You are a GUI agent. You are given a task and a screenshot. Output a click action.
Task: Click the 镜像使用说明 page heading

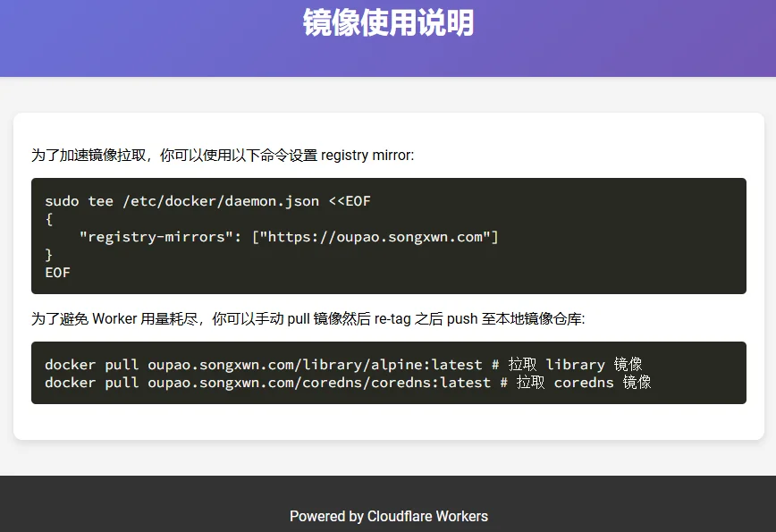click(x=388, y=23)
